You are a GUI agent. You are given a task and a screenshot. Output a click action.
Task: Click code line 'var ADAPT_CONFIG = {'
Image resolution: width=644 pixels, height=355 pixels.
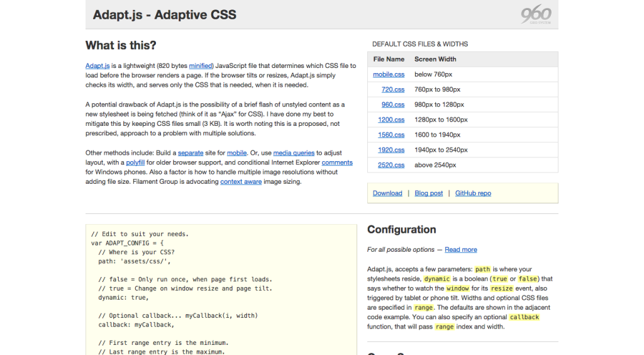[127, 243]
